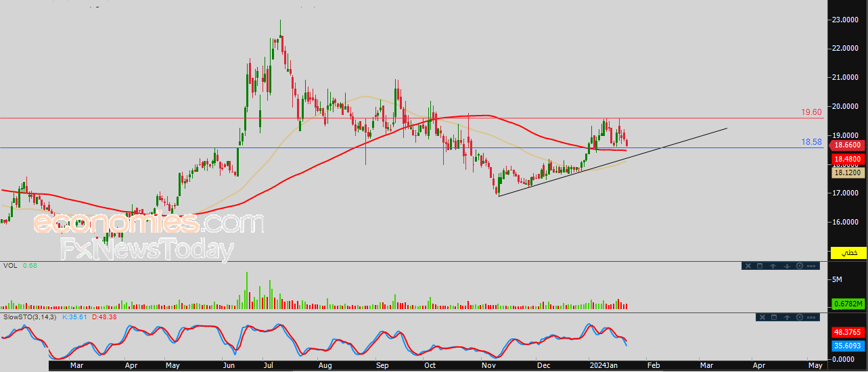
Task: Maximize the VOL indicator panel
Action: click(760, 266)
